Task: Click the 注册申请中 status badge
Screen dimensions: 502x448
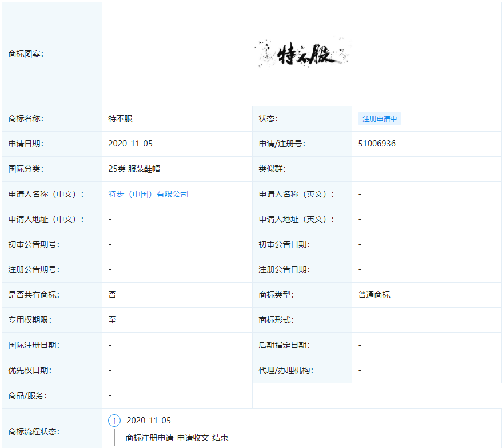Action: tap(380, 118)
